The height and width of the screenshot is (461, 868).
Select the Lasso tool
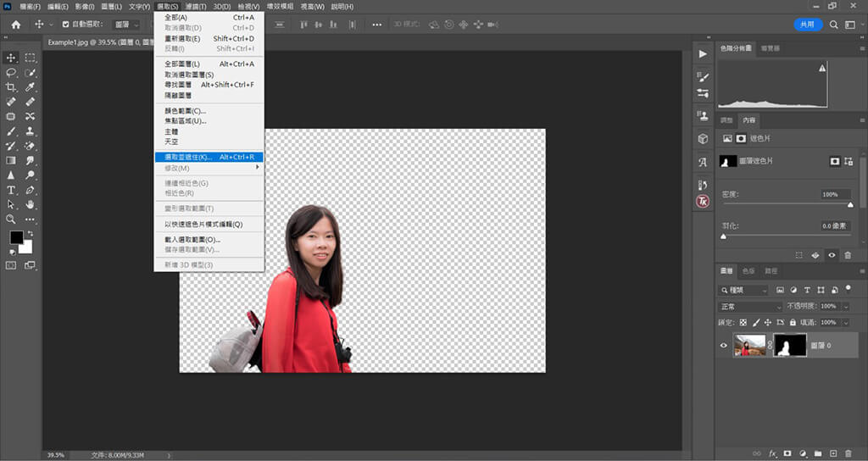coord(10,73)
